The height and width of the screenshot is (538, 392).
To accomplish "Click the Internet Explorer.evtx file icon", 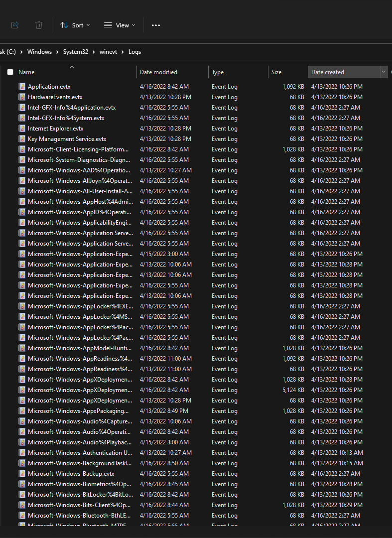I will pyautogui.click(x=22, y=129).
